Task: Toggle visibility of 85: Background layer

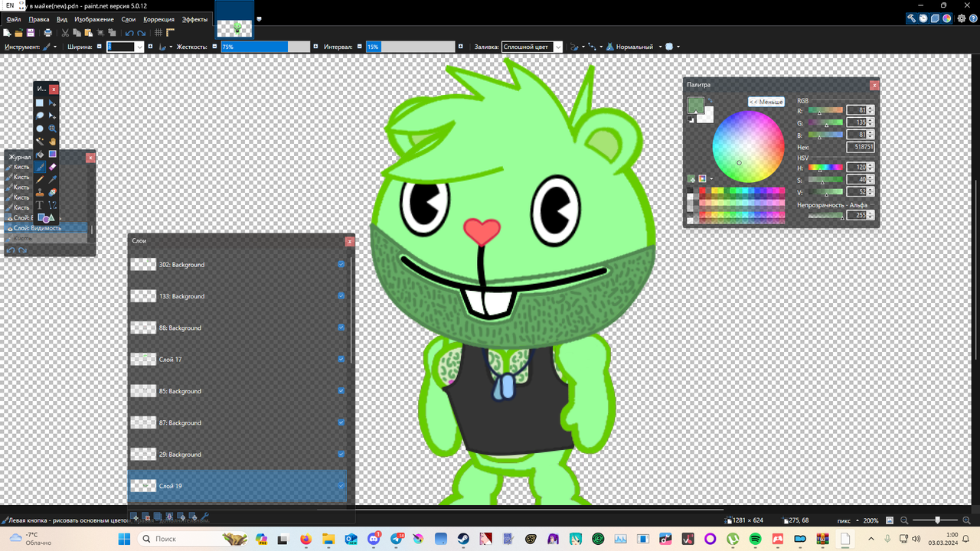Action: coord(341,390)
